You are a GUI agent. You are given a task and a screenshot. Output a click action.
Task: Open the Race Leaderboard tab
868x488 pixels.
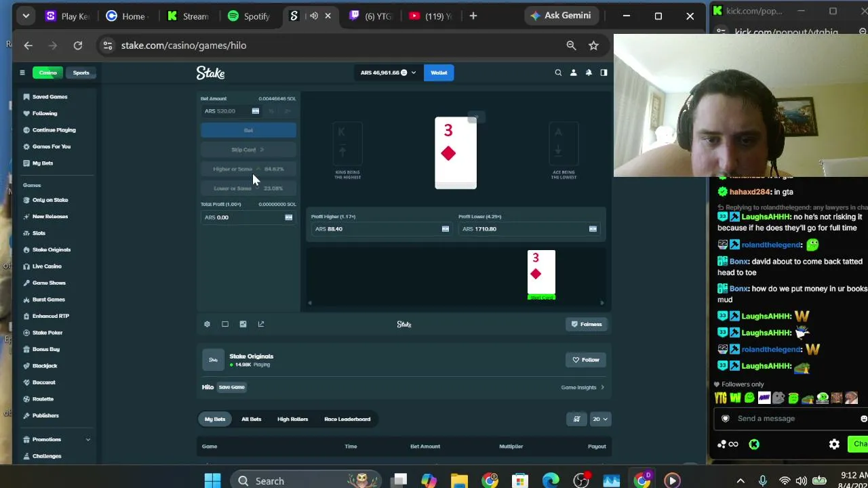coord(347,419)
